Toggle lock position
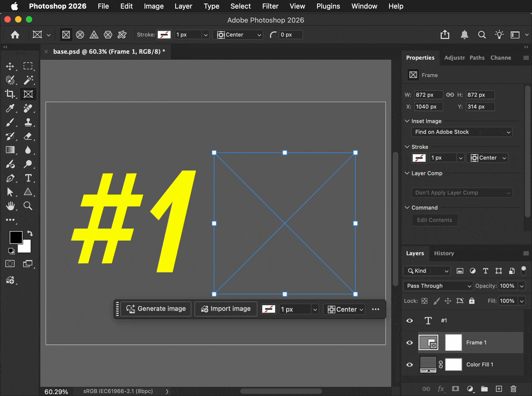Image resolution: width=532 pixels, height=396 pixels. [448, 301]
